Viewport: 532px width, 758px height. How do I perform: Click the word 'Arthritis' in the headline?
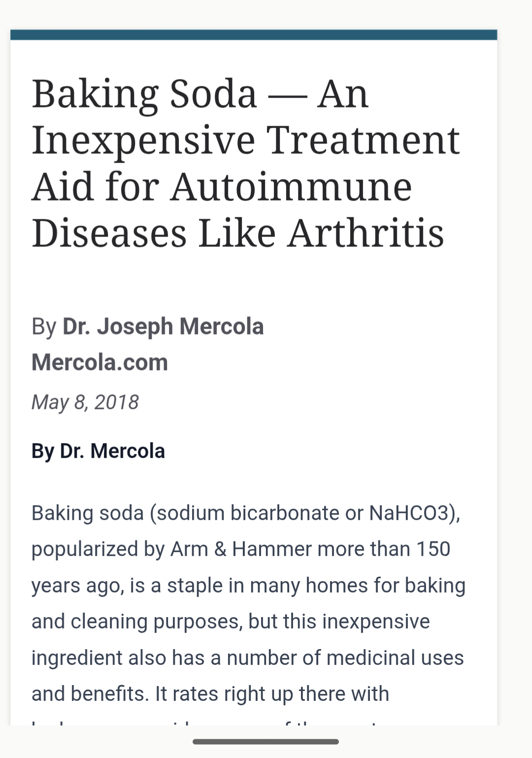coord(366,234)
